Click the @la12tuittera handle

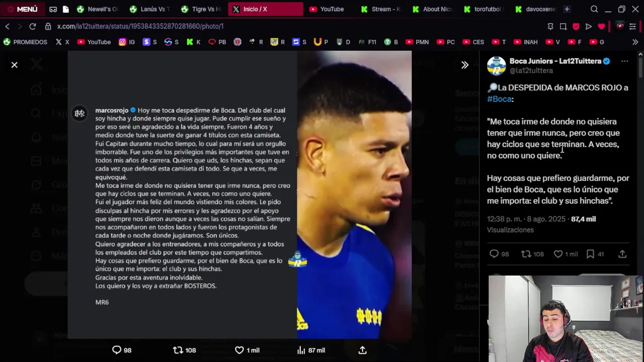click(x=531, y=70)
